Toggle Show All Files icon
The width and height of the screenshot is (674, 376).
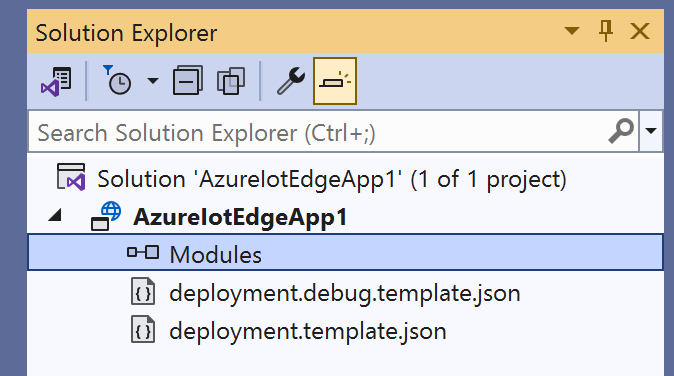tap(231, 81)
